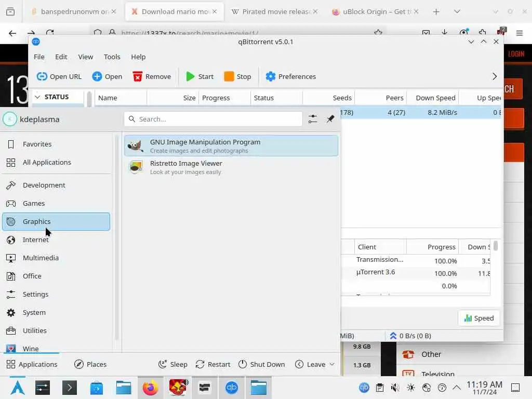The width and height of the screenshot is (532, 399).
Task: Select Development category
Action: (x=56, y=185)
